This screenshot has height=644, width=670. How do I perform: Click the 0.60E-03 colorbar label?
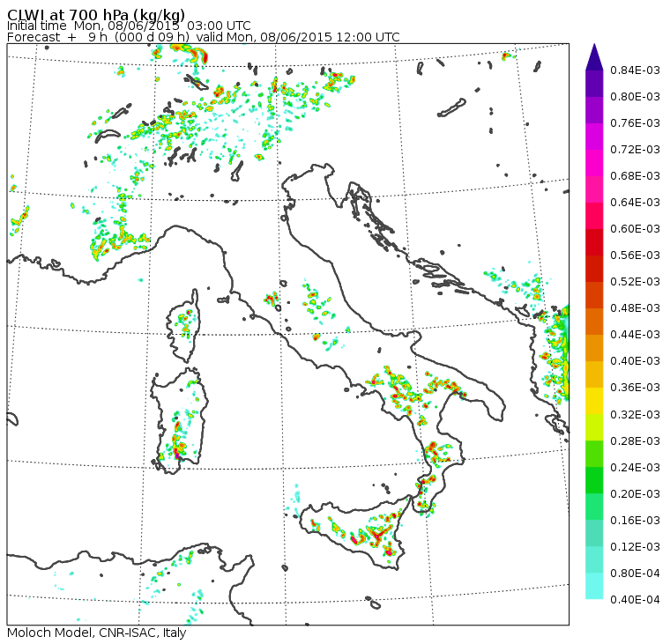click(x=635, y=229)
